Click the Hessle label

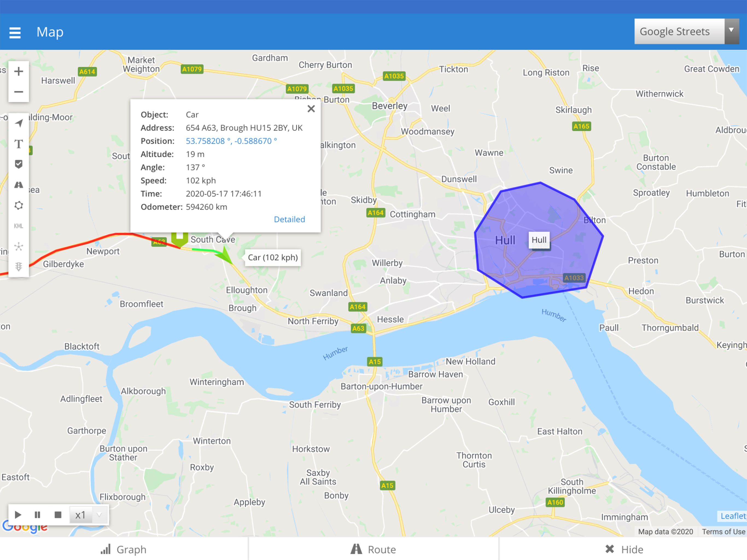390,320
